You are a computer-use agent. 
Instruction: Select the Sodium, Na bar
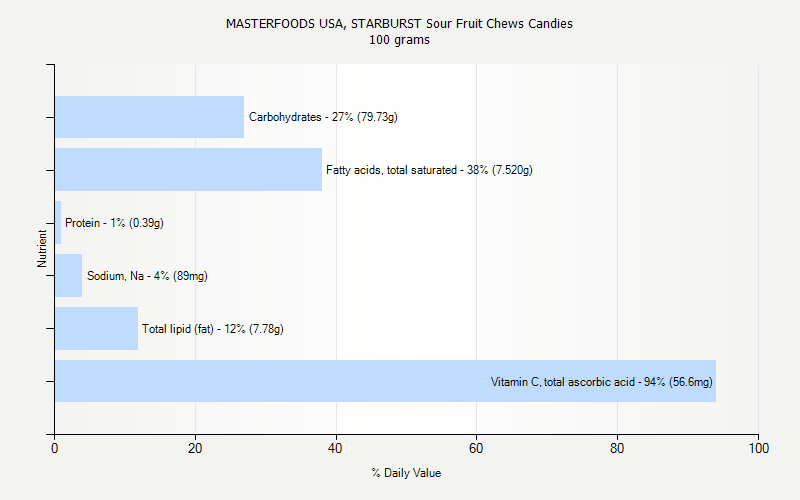pyautogui.click(x=68, y=276)
